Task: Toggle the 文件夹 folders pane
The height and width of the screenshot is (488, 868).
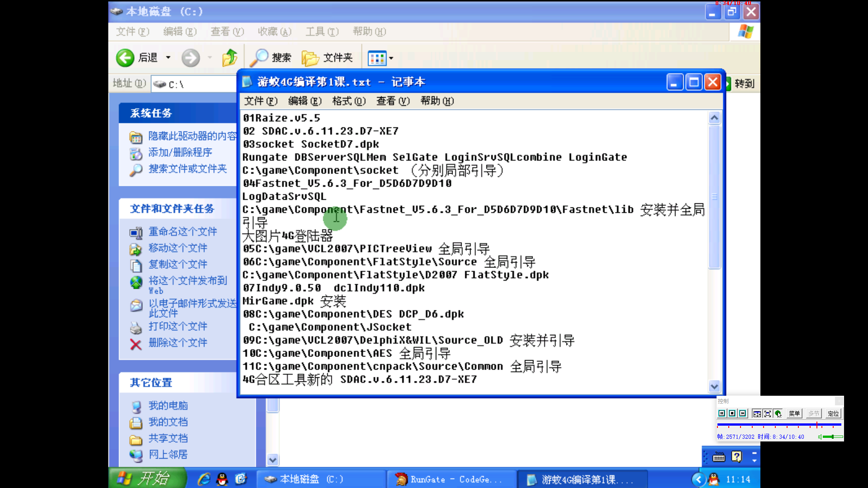Action: (327, 58)
